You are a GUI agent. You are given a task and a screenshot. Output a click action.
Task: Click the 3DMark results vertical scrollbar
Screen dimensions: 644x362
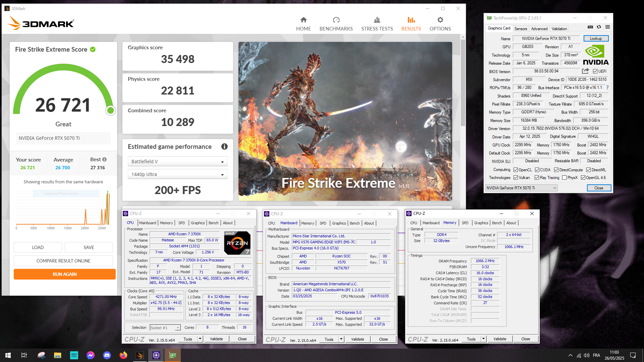(x=463, y=83)
